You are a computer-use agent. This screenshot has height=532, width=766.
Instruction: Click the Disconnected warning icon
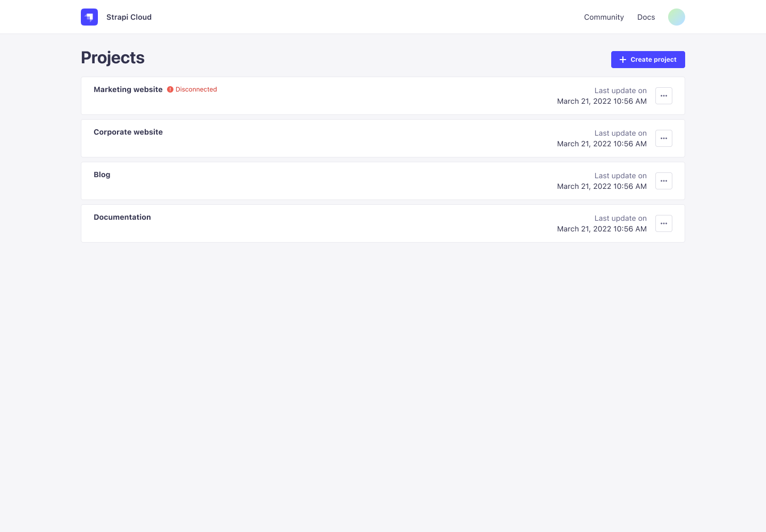(x=170, y=89)
